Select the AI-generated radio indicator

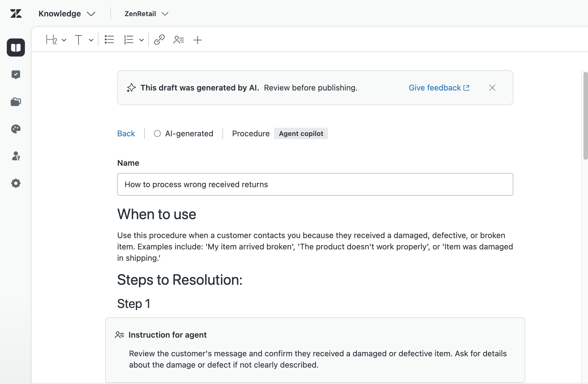[157, 133]
